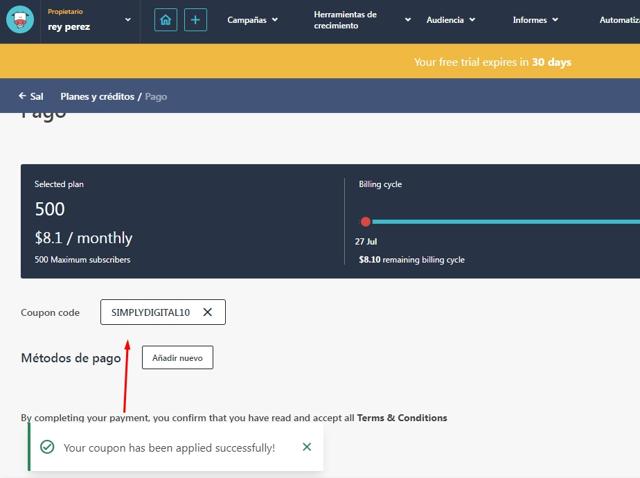This screenshot has height=478, width=640.
Task: Open the home dashboard icon
Action: (x=166, y=20)
